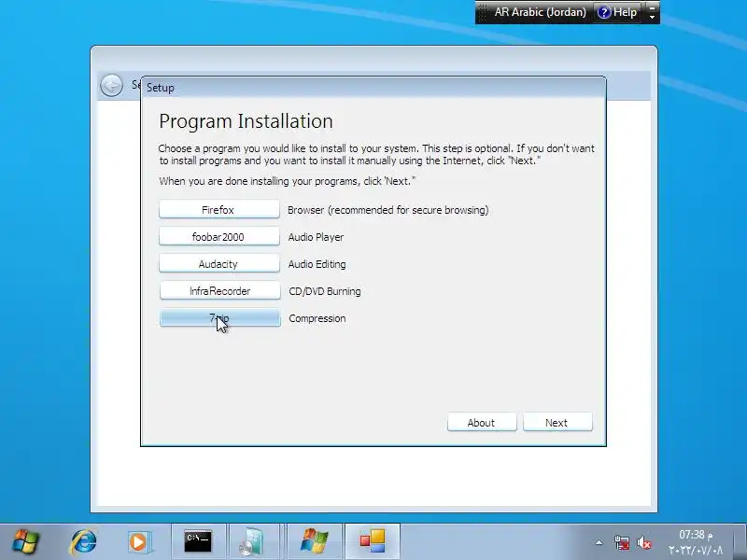The width and height of the screenshot is (747, 560).
Task: Install 7-zip compression program
Action: pyautogui.click(x=220, y=318)
